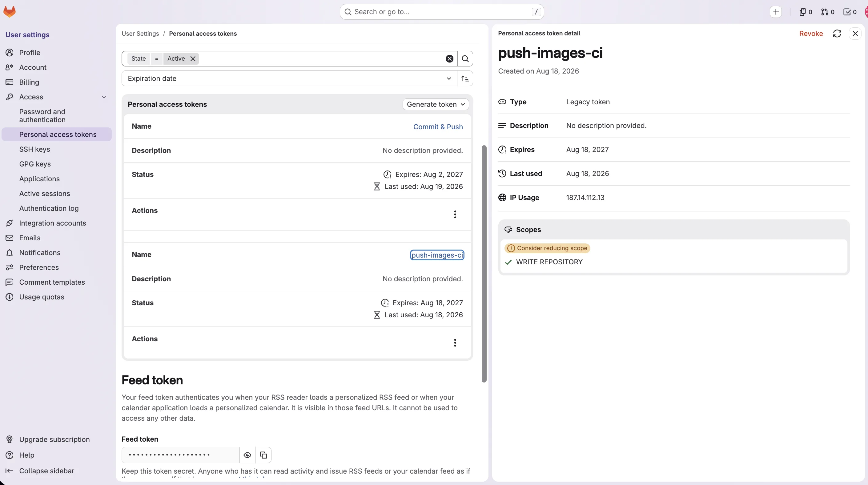Image resolution: width=868 pixels, height=485 pixels.
Task: Click the Personal access tokens breadcrumb
Action: pyautogui.click(x=203, y=33)
